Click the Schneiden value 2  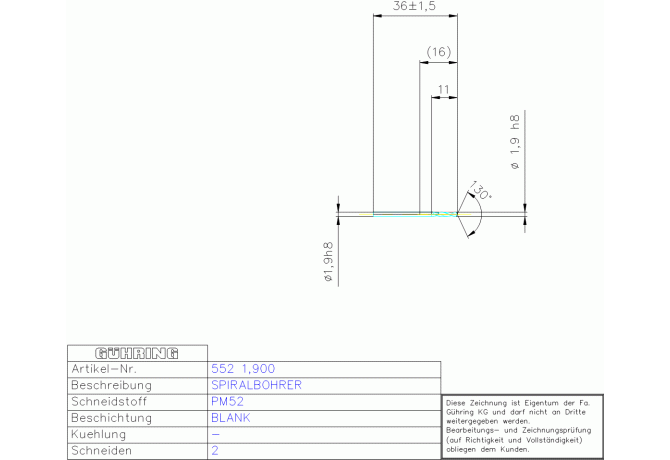[x=215, y=451]
